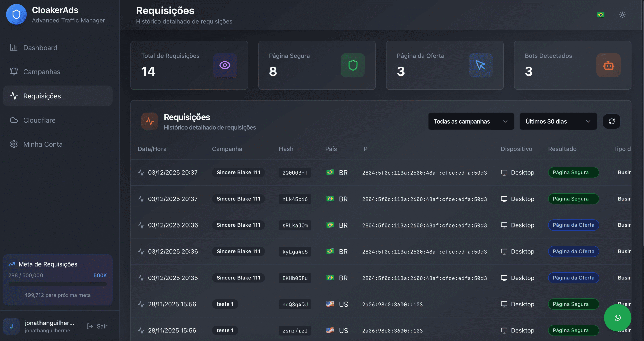
Task: Open Minha Conta settings page
Action: (43, 144)
